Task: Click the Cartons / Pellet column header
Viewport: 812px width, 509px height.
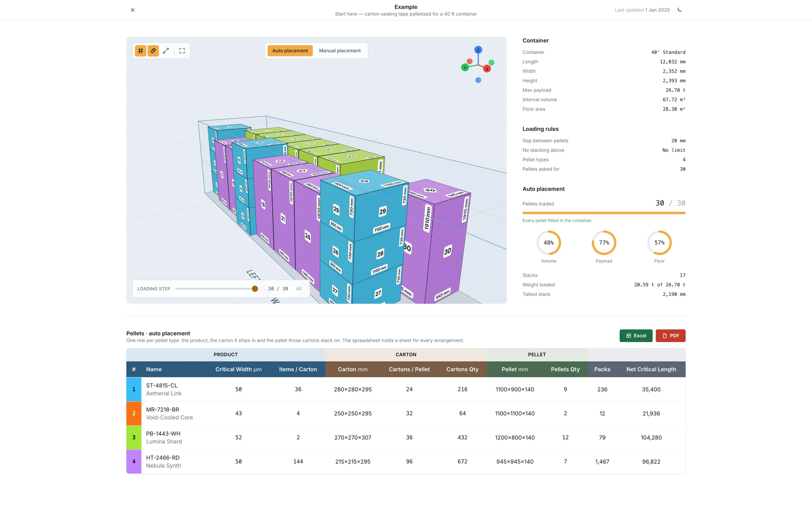Action: [409, 369]
